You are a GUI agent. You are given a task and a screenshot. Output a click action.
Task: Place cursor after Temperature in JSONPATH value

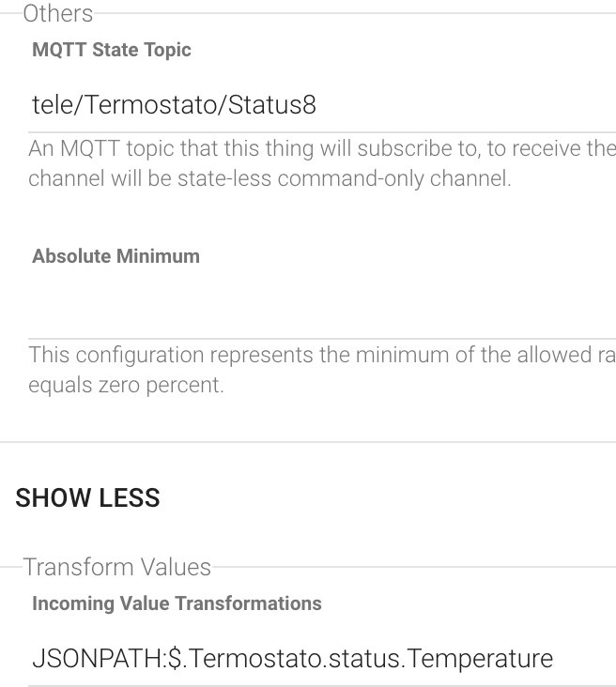(x=554, y=658)
